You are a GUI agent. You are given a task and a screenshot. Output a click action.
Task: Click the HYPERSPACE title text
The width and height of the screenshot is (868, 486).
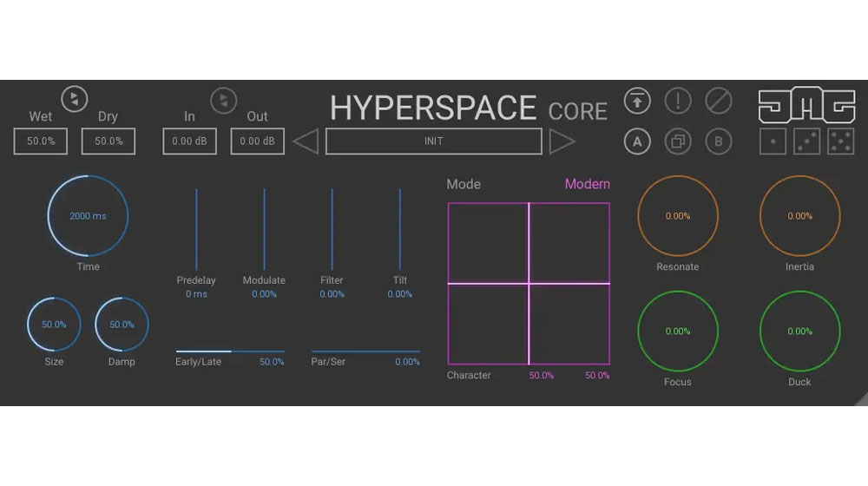(433, 108)
